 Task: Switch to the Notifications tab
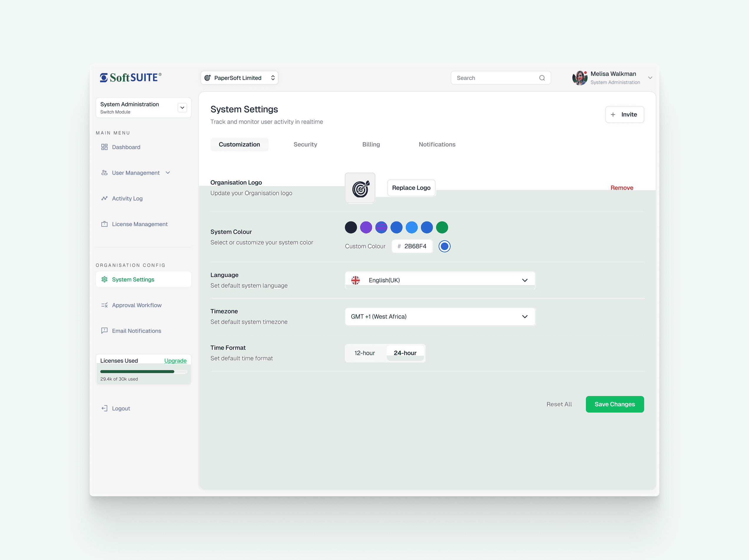pos(437,144)
